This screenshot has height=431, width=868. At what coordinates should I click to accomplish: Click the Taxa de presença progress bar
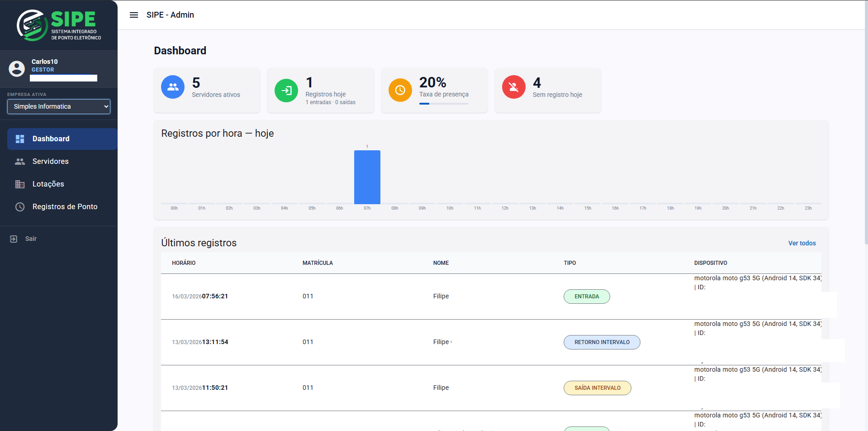click(x=444, y=104)
